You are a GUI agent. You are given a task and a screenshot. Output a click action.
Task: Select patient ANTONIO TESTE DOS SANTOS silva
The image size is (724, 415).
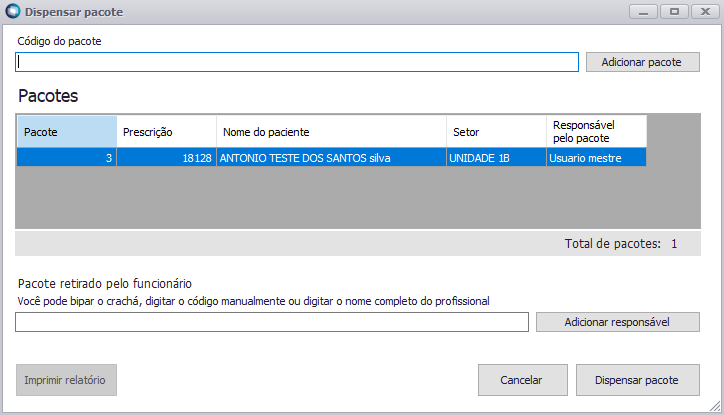click(x=332, y=158)
